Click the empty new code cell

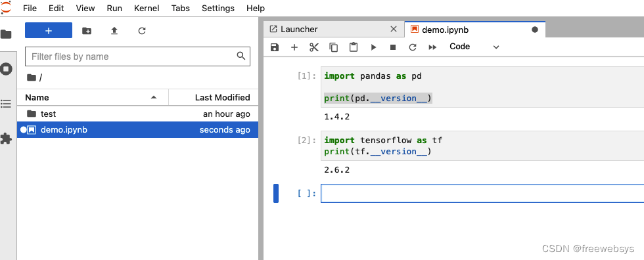pos(482,193)
